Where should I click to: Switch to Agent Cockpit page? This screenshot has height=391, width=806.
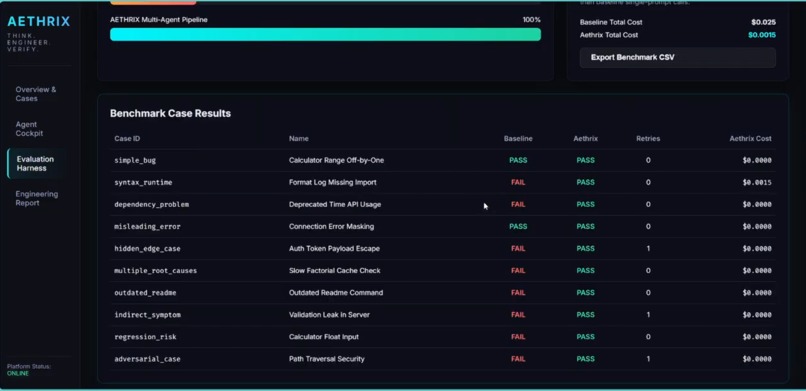tap(29, 129)
